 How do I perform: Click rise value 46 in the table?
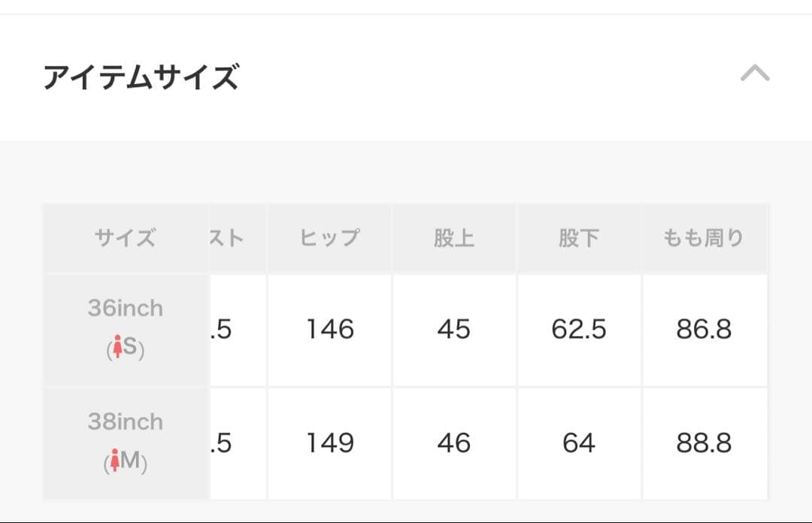pyautogui.click(x=454, y=443)
